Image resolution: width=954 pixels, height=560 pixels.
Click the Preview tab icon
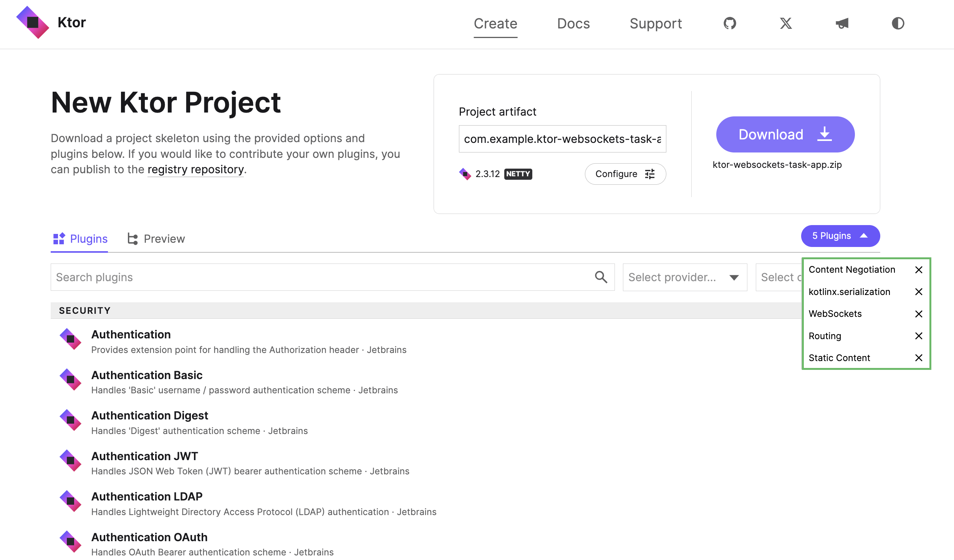132,238
